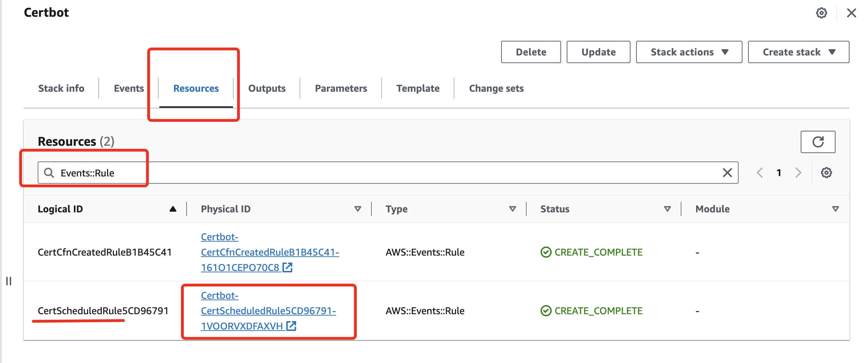Go to previous resources page
Screen dimensions: 868x363
760,173
